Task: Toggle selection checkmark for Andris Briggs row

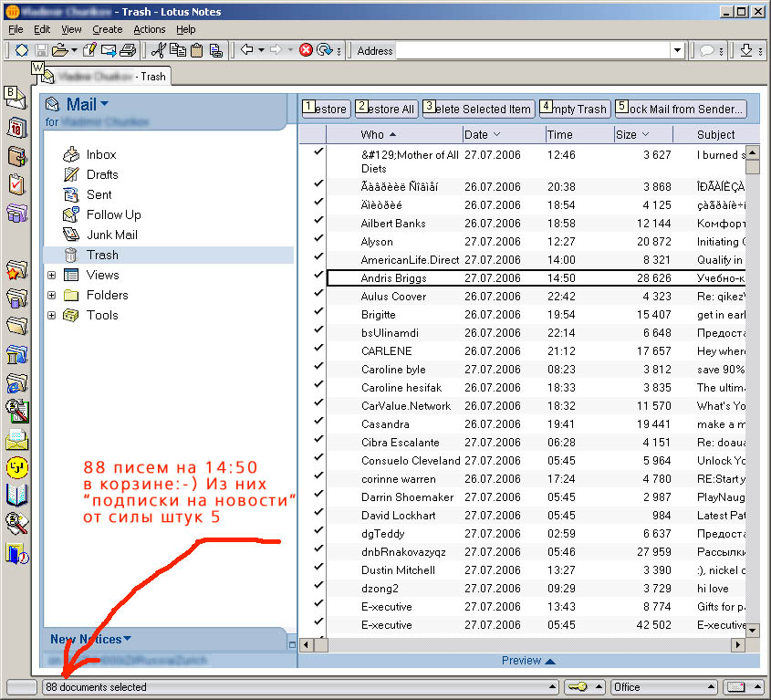Action: coord(318,275)
